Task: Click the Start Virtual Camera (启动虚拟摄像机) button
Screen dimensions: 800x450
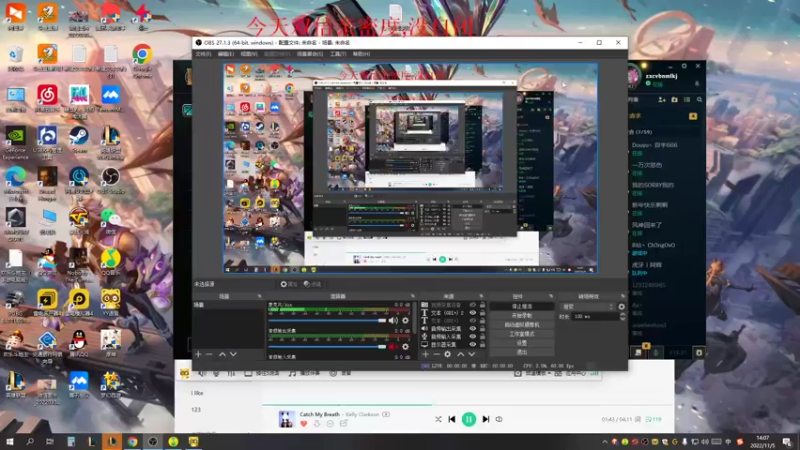Action: point(521,324)
